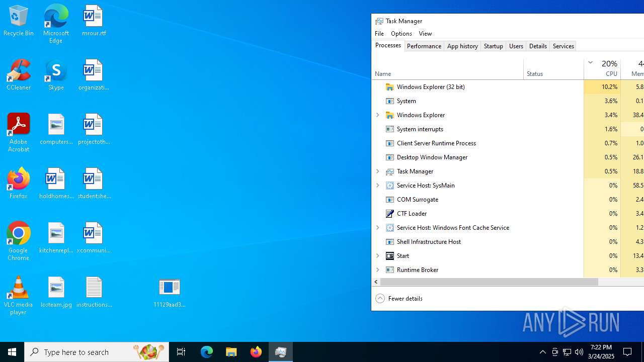Open Task View on the taskbar
The image size is (644, 362).
click(x=181, y=352)
